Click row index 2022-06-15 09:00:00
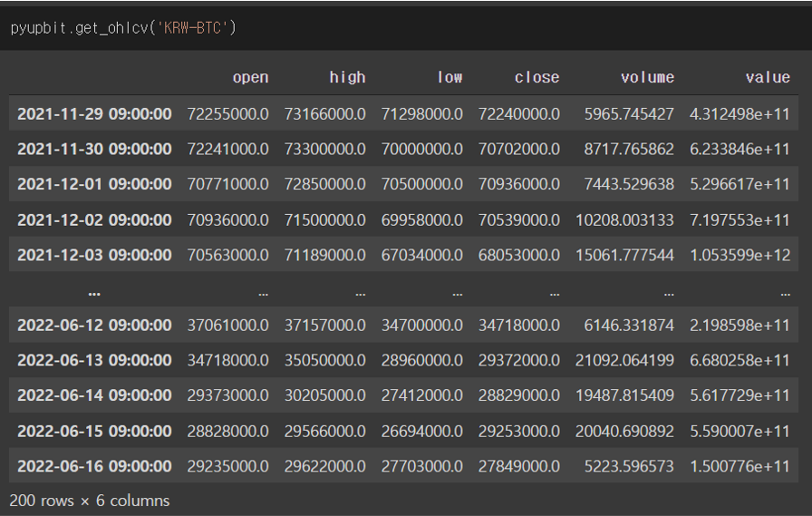This screenshot has width=812, height=516. click(94, 432)
